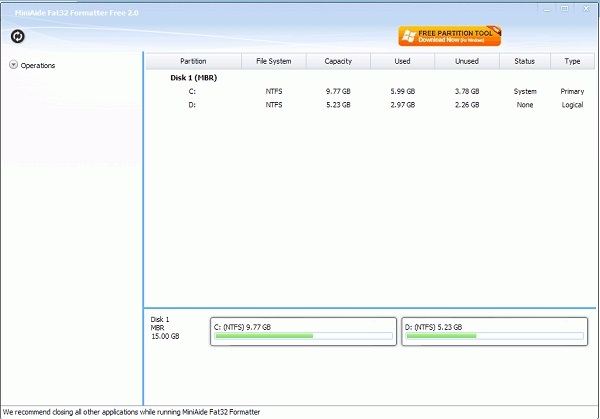Click the Used column header
The height and width of the screenshot is (419, 600).
[x=403, y=61]
